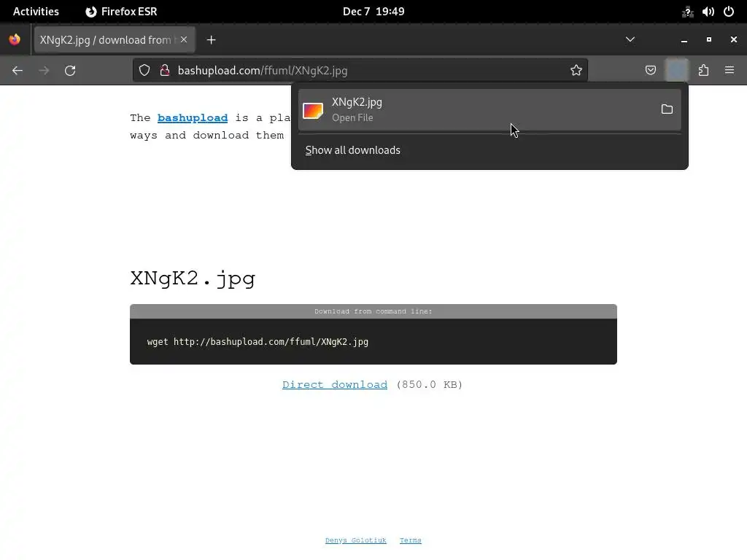Focus the URL address bar
Image resolution: width=747 pixels, height=560 pixels.
[x=362, y=71]
